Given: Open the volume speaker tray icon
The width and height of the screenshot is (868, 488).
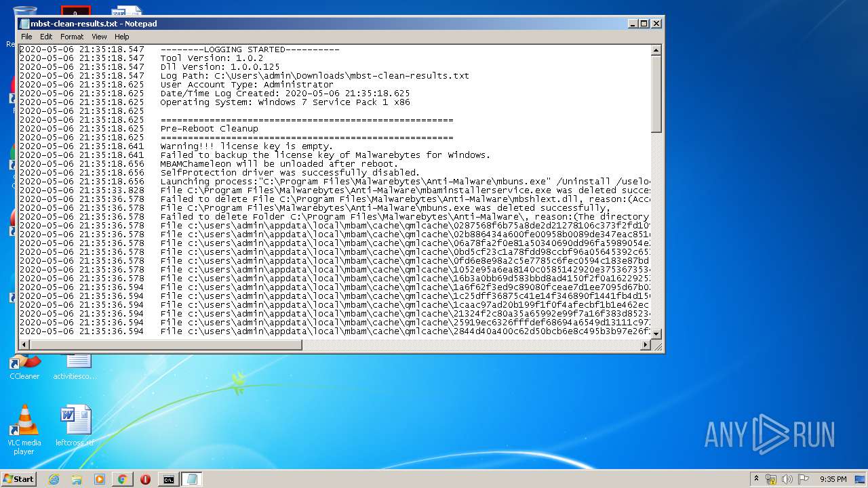Looking at the screenshot, I should pyautogui.click(x=787, y=479).
